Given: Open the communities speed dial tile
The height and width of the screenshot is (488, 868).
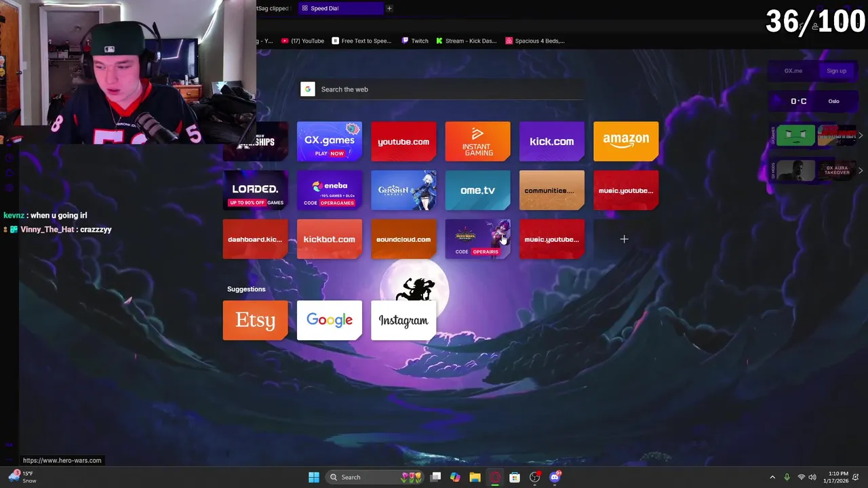Looking at the screenshot, I should pyautogui.click(x=551, y=190).
